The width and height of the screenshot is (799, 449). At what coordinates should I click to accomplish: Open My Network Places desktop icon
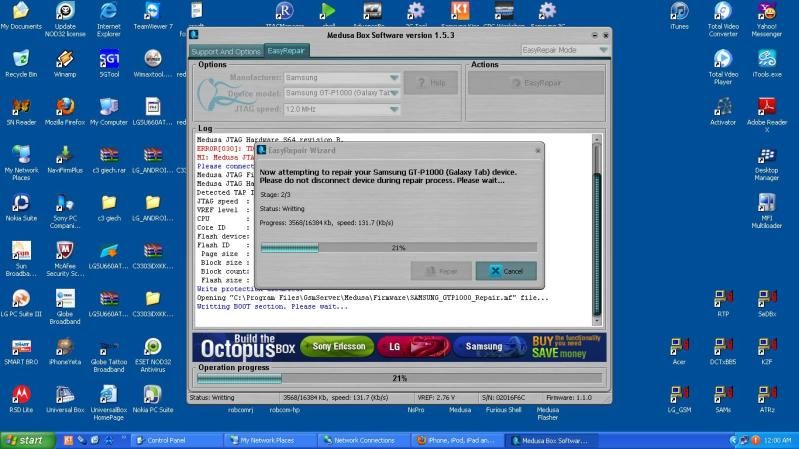click(x=21, y=163)
